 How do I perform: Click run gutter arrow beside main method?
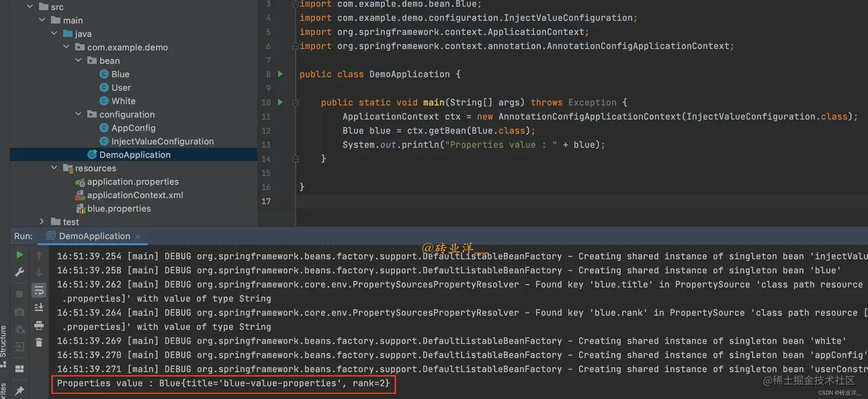tap(280, 102)
